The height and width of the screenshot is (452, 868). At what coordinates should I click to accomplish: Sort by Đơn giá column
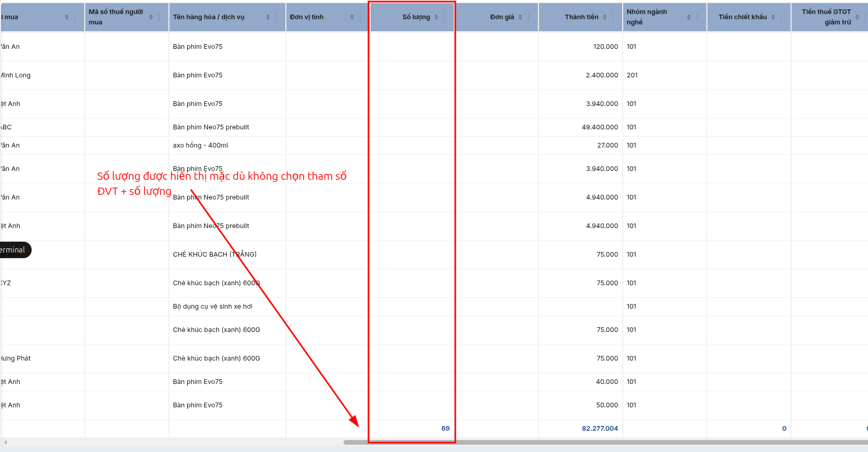(x=520, y=17)
